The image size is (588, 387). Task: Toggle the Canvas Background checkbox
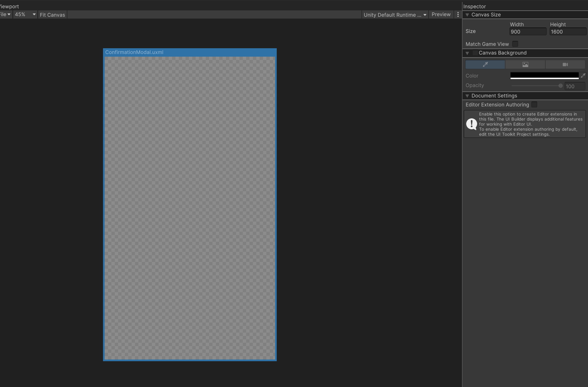pos(475,53)
